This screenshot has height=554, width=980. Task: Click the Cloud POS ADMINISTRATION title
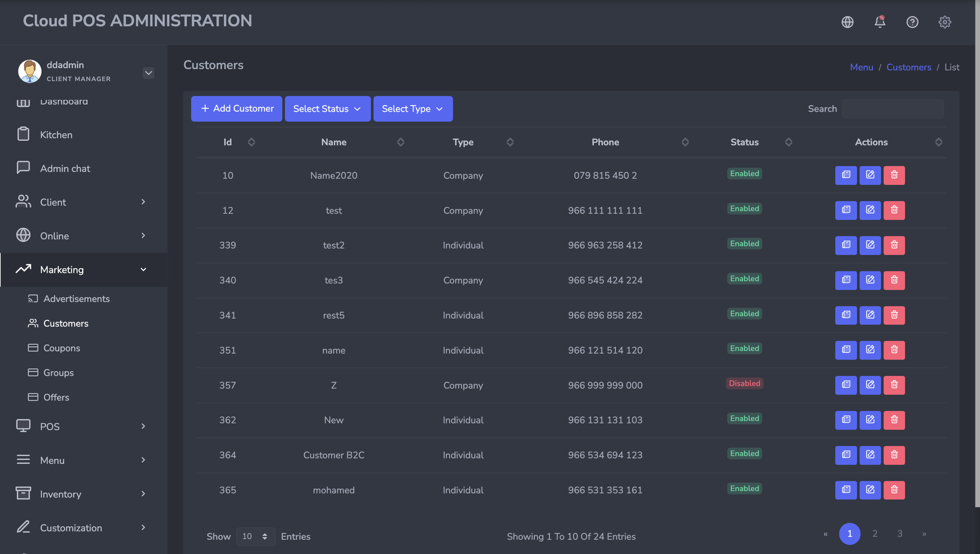point(137,21)
